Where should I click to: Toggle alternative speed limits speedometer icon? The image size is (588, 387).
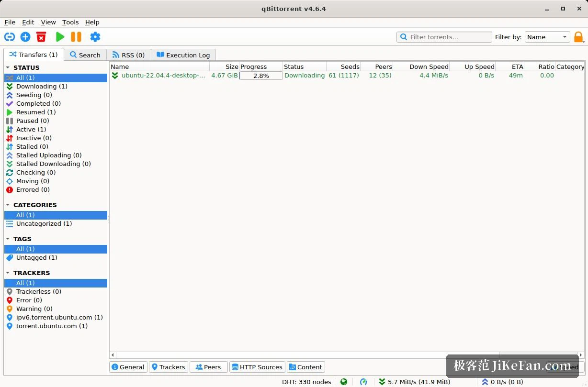(x=363, y=382)
